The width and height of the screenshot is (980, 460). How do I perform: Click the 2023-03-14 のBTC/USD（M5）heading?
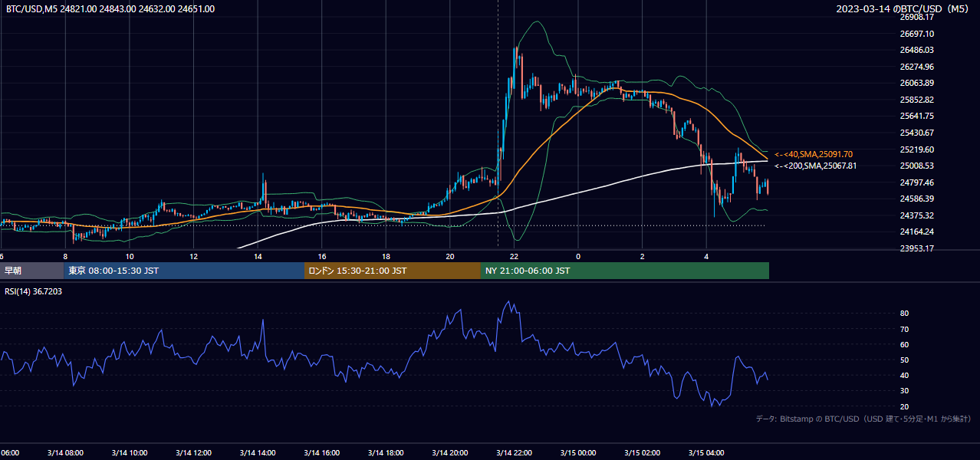[x=904, y=9]
